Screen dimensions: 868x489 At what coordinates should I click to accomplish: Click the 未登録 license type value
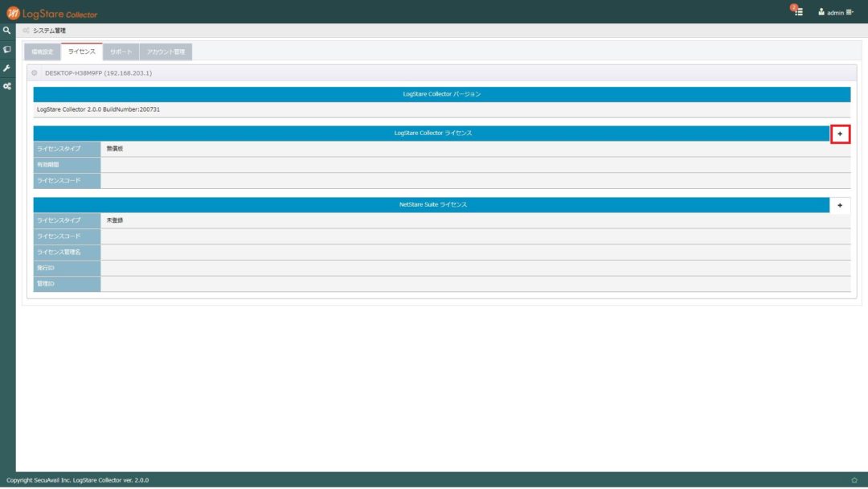(115, 220)
